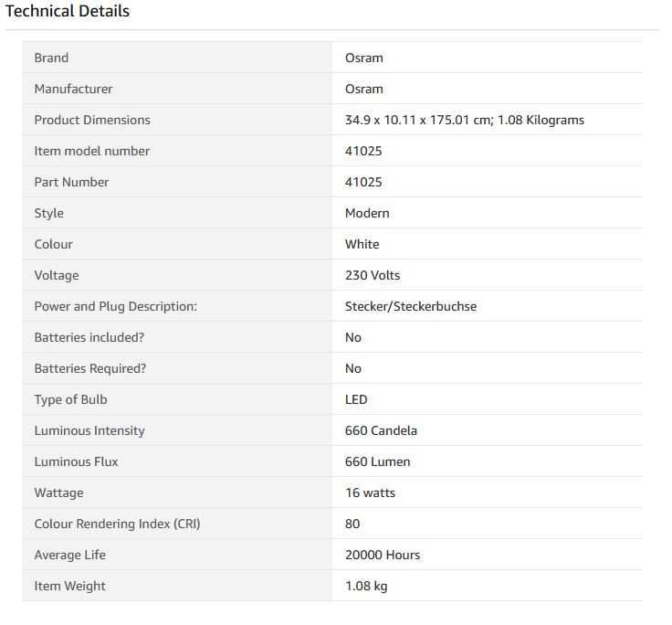Click the Type of Bulb LED value

(356, 399)
